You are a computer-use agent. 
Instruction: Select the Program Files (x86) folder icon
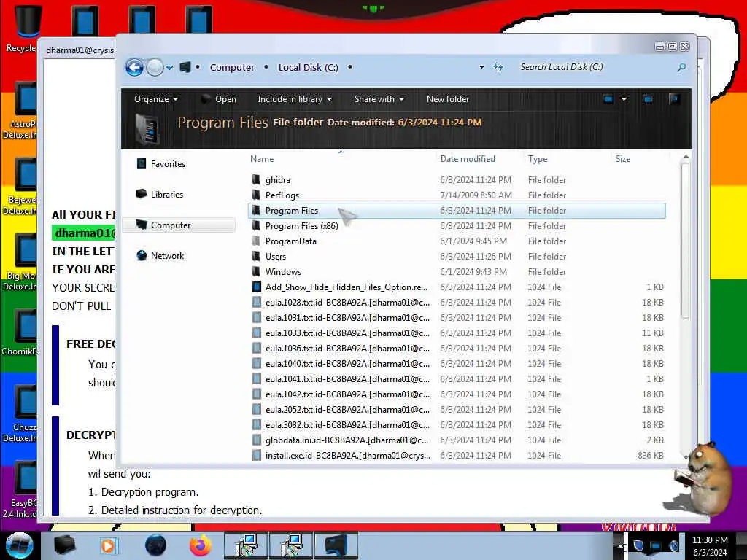click(x=256, y=226)
